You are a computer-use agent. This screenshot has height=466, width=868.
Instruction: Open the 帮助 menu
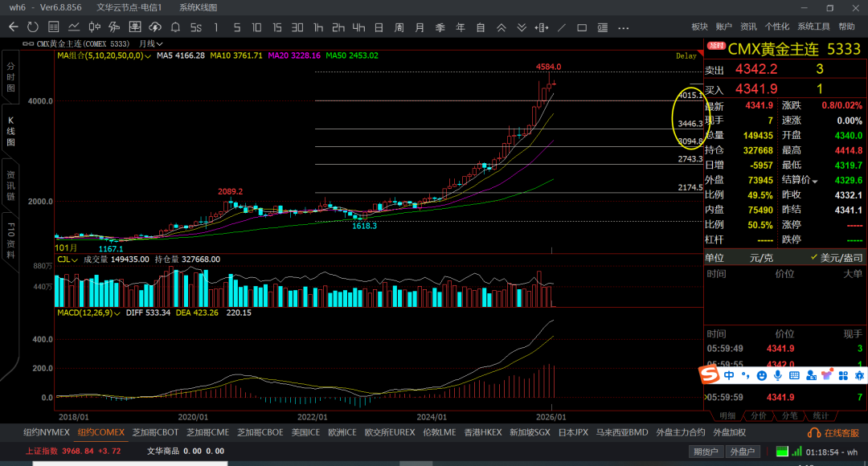click(846, 27)
